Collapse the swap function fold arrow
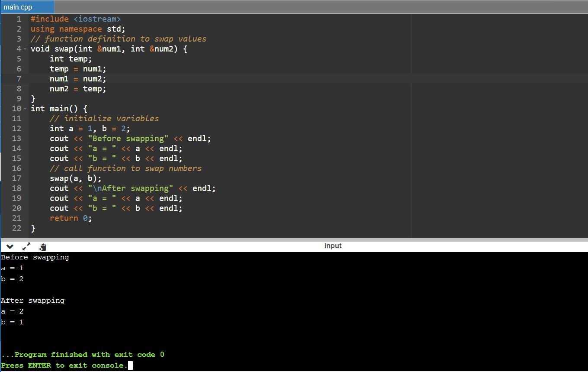 pyautogui.click(x=25, y=49)
